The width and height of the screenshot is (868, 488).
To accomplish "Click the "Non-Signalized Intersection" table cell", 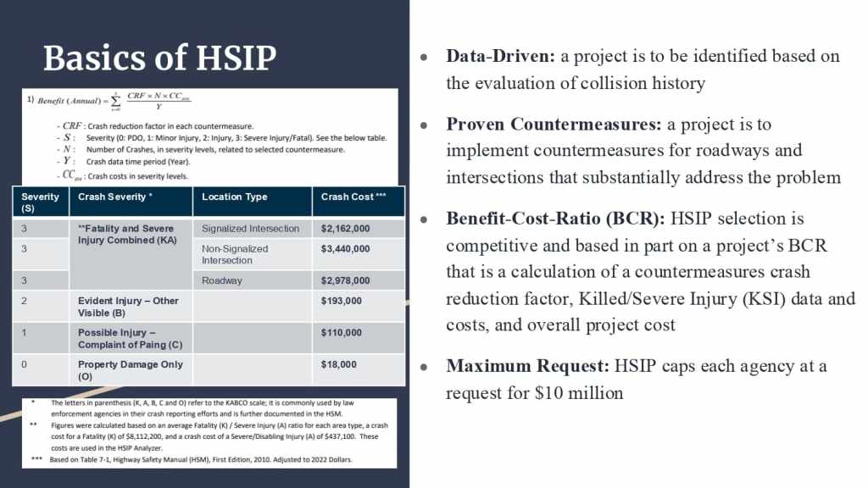I will point(235,254).
